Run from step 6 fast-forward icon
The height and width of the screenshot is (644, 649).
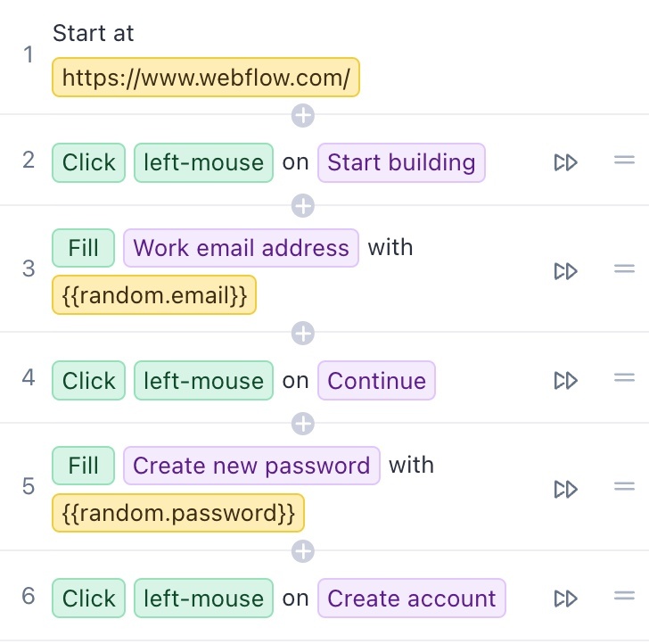[566, 599]
